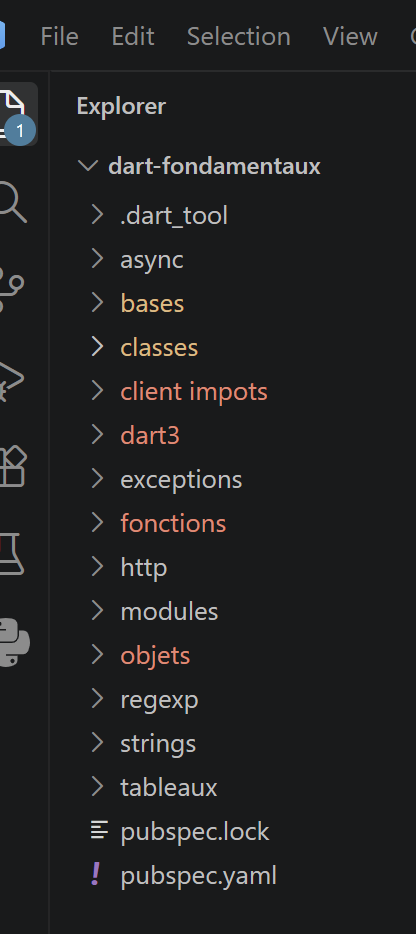Open the Source Control view icon
This screenshot has width=416, height=934.
click(x=11, y=290)
